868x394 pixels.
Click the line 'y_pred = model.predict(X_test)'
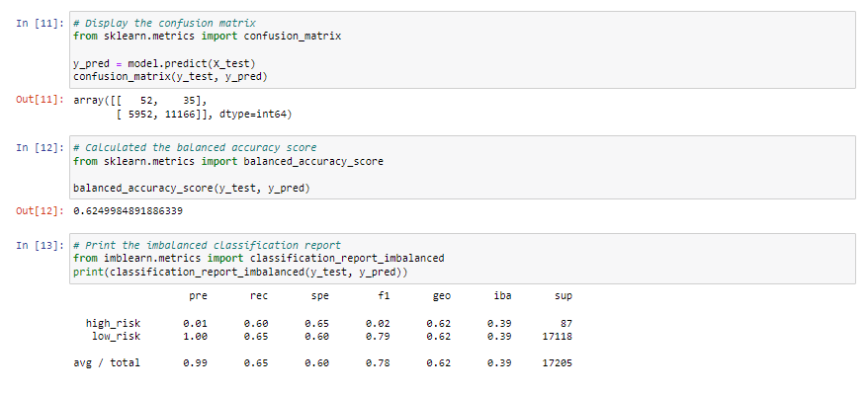point(164,63)
